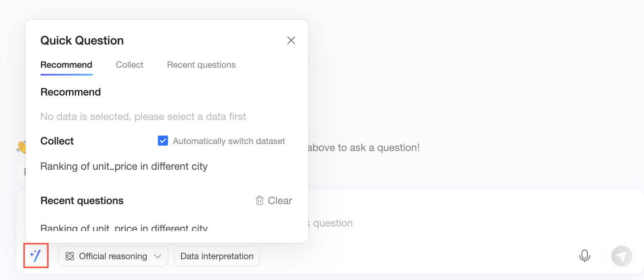Switch to the Collect tab
644x280 pixels.
point(130,65)
